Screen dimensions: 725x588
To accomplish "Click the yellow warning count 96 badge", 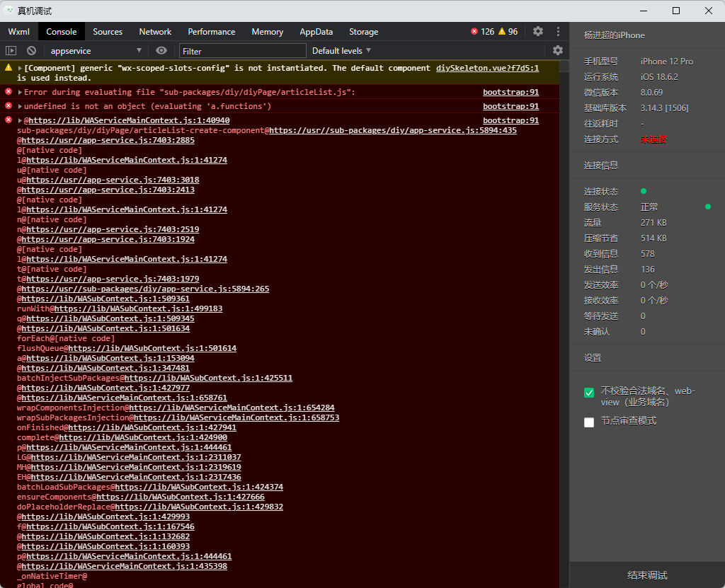I will pos(508,32).
